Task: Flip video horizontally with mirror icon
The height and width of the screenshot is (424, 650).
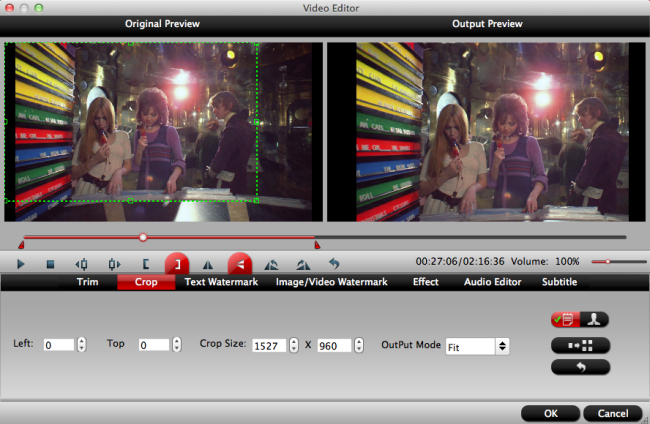Action: tap(208, 264)
